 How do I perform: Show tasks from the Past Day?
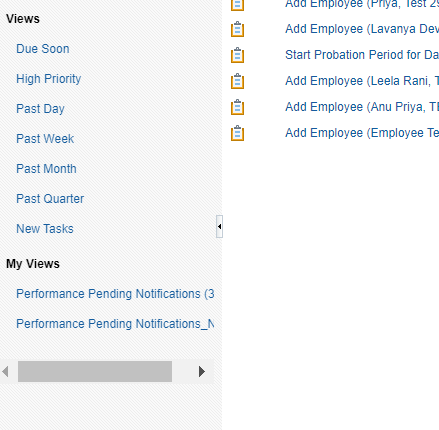[x=40, y=109]
